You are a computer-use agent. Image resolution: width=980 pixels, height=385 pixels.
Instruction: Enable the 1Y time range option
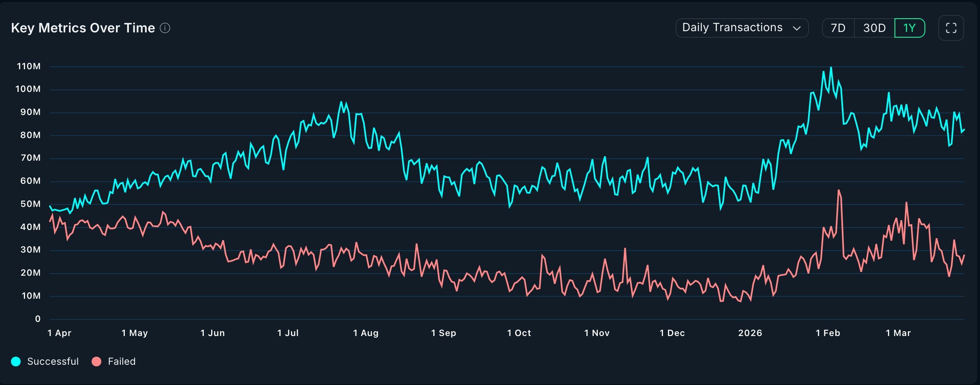pos(910,28)
